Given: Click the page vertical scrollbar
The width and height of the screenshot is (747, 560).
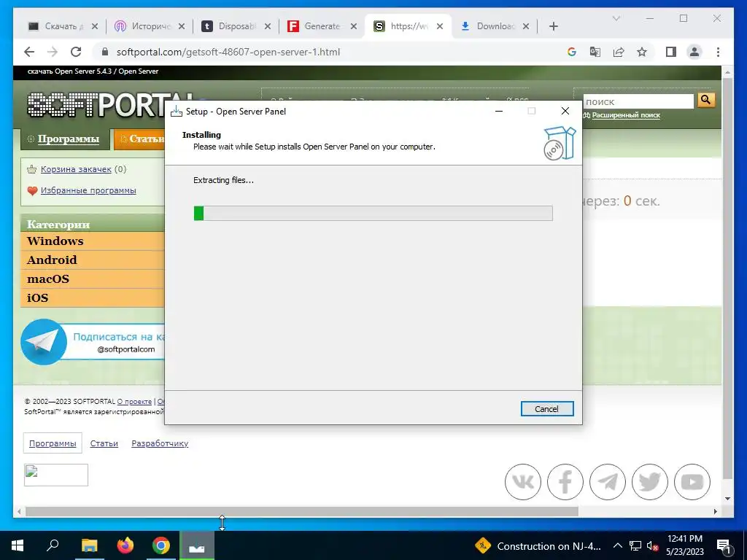Looking at the screenshot, I should tap(727, 278).
